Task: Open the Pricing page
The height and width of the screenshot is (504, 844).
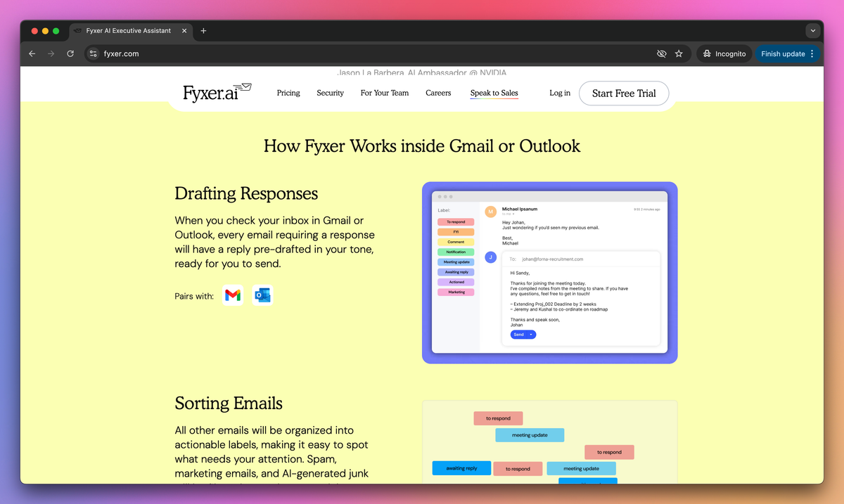Action: [x=288, y=93]
